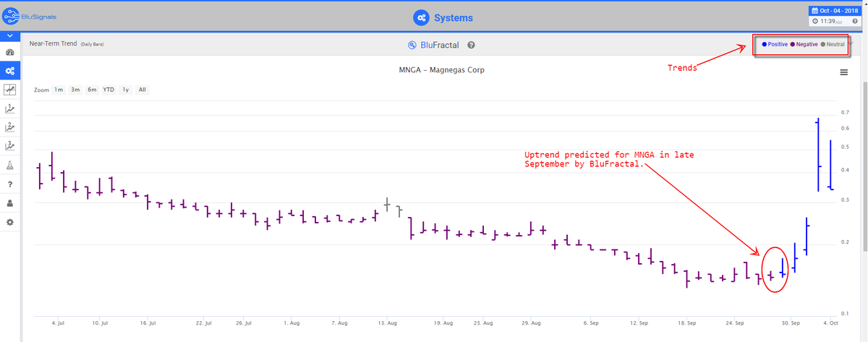Select the Systems gears sidebar icon
This screenshot has height=342, width=868.
coord(10,71)
